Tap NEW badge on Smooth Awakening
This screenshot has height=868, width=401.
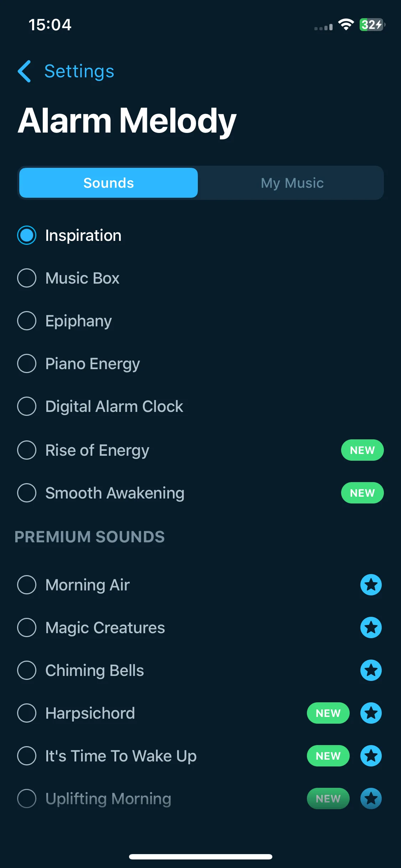coord(362,493)
